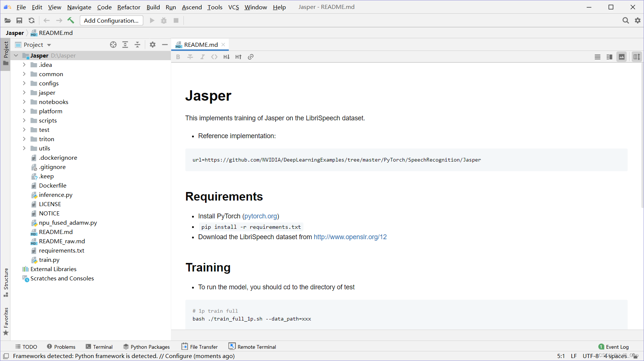Apply strikethrough formatting in markdown toolbar

(x=190, y=57)
